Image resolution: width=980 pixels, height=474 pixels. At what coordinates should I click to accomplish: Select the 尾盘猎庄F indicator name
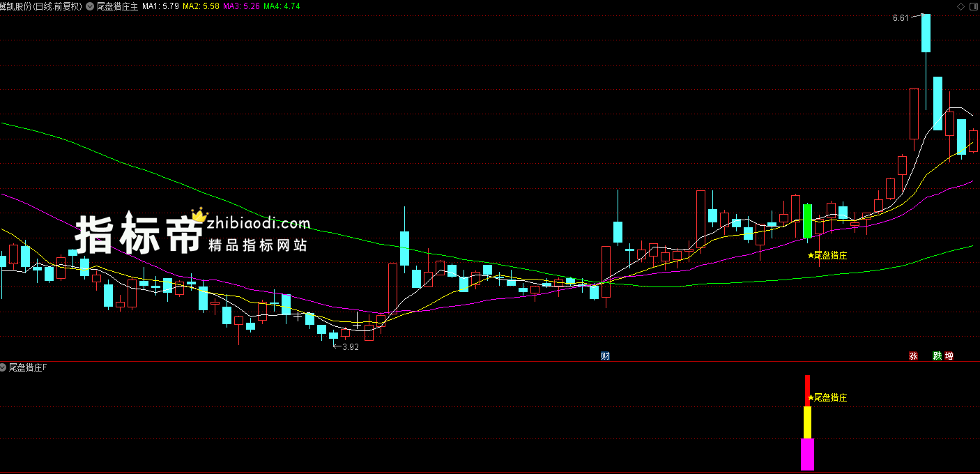pos(28,367)
